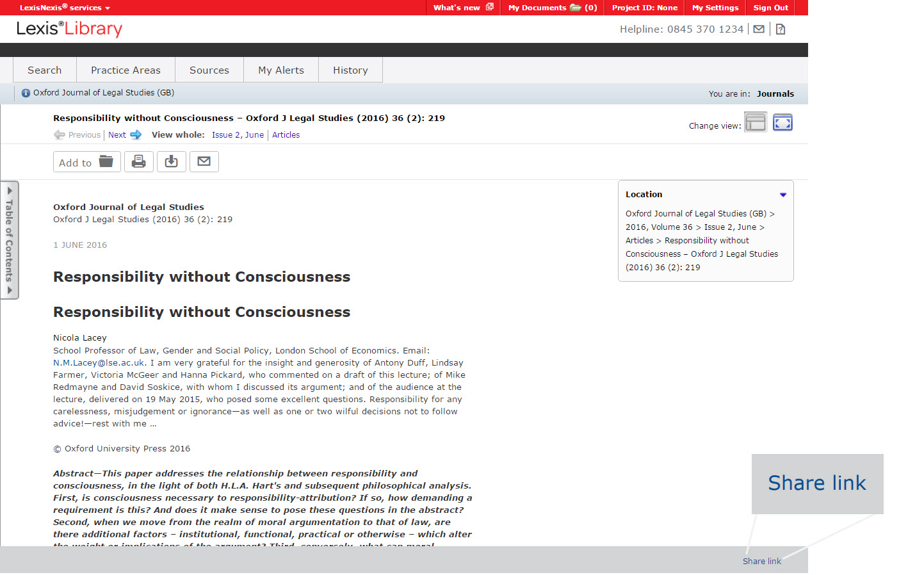Switch to the Sources tab

click(x=209, y=70)
